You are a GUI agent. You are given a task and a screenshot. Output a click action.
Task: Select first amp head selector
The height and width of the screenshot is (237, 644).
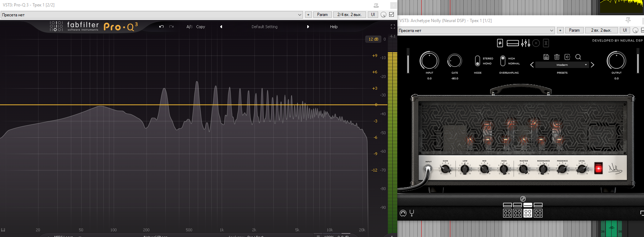coord(508,205)
